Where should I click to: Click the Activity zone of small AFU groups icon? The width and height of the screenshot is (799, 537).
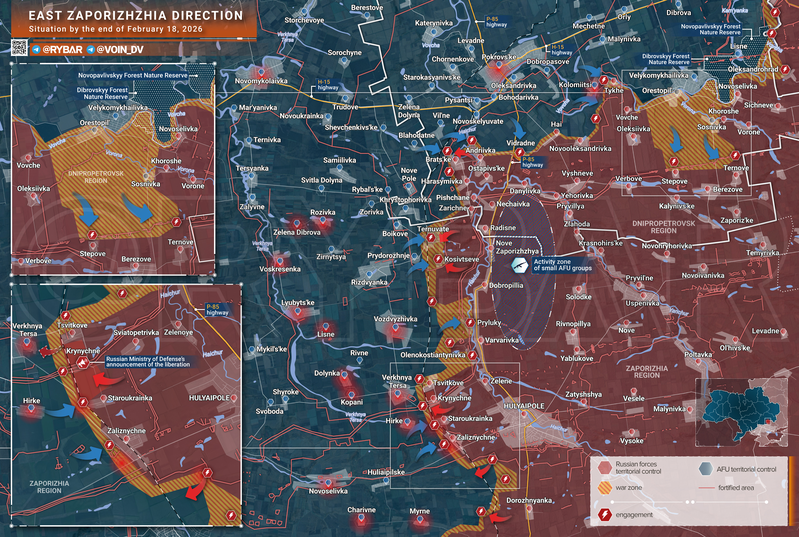pos(519,266)
